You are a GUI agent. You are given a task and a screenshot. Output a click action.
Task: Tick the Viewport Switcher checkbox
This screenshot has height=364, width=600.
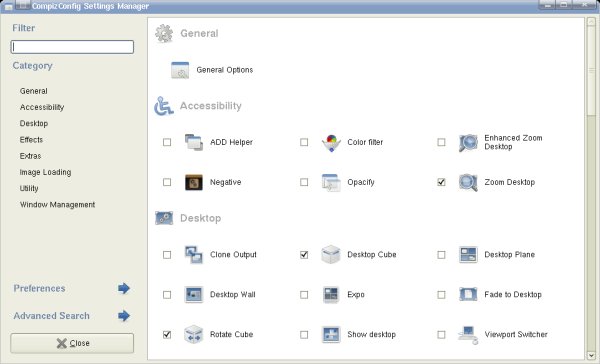441,335
